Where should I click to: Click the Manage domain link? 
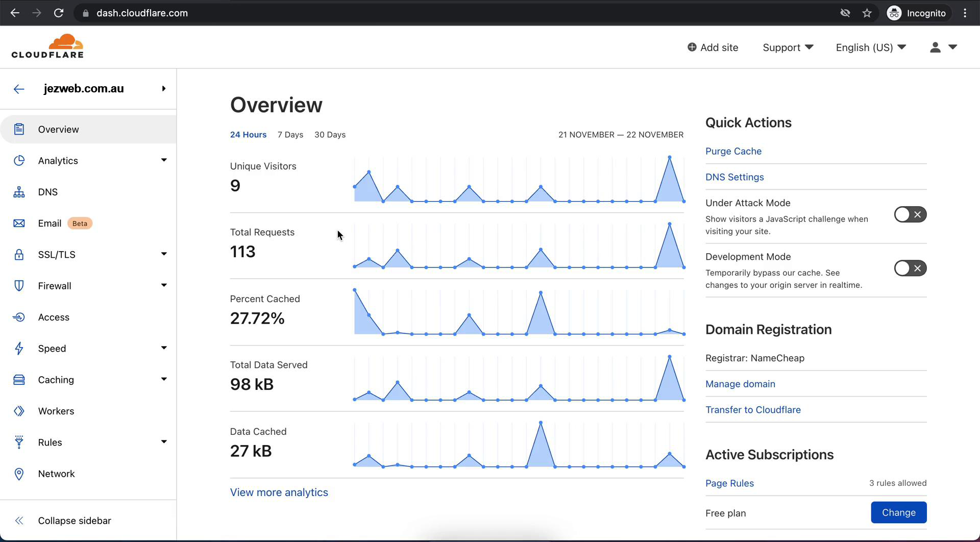click(x=740, y=384)
